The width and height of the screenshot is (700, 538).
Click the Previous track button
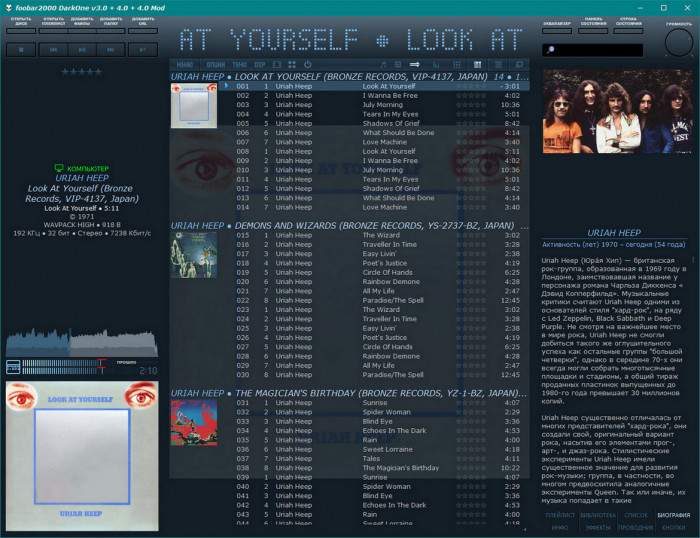click(53, 50)
